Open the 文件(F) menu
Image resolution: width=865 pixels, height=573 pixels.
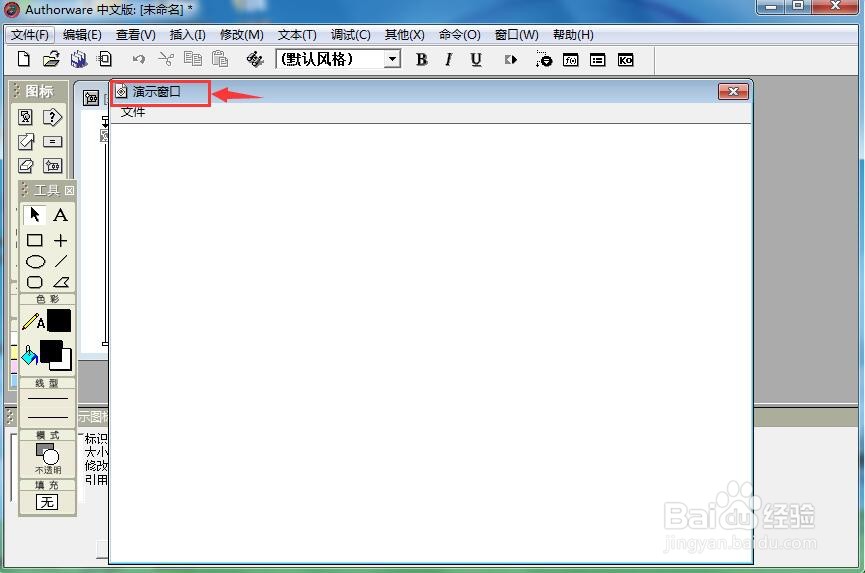pos(30,35)
